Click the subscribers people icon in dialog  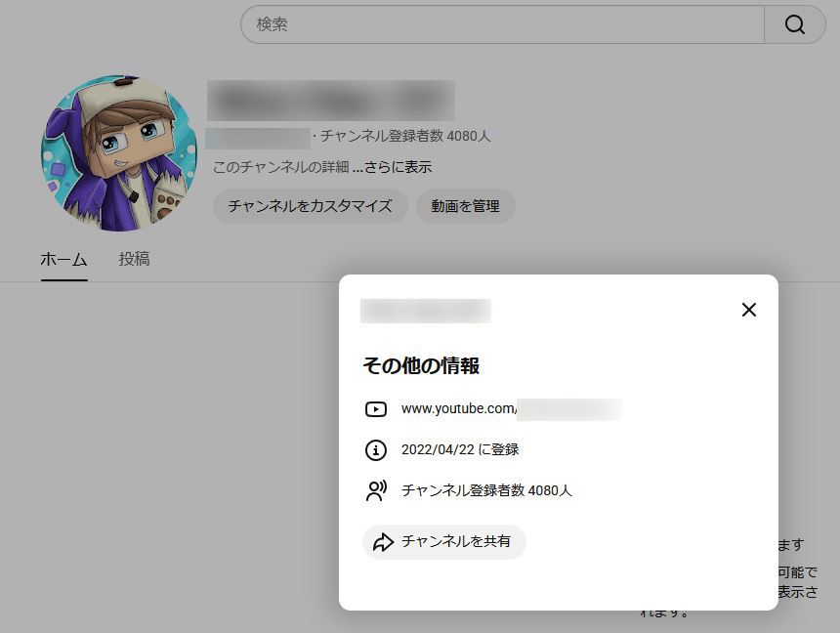(x=376, y=490)
